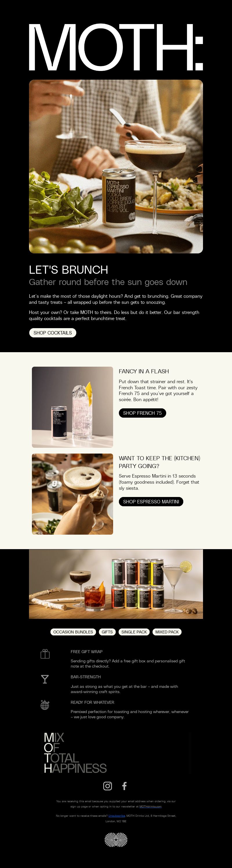Select the Mixed Pack pill
Screen dimensions: 232x868
tap(167, 632)
